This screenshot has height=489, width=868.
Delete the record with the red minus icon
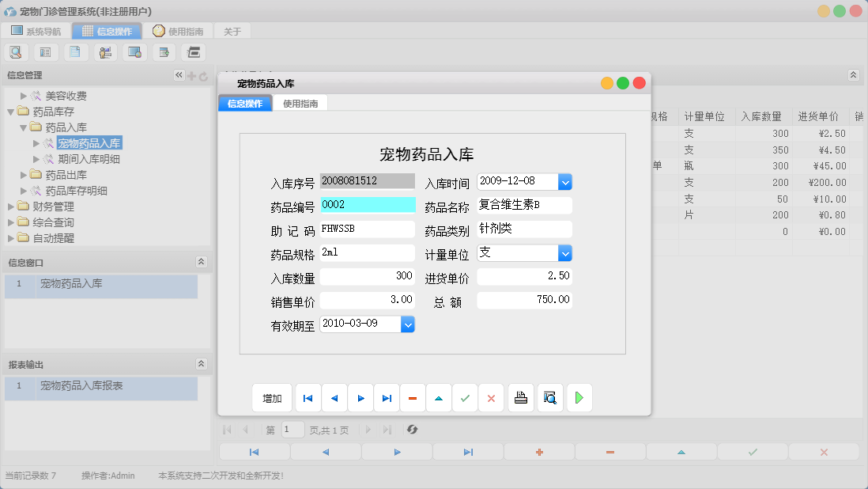click(413, 397)
